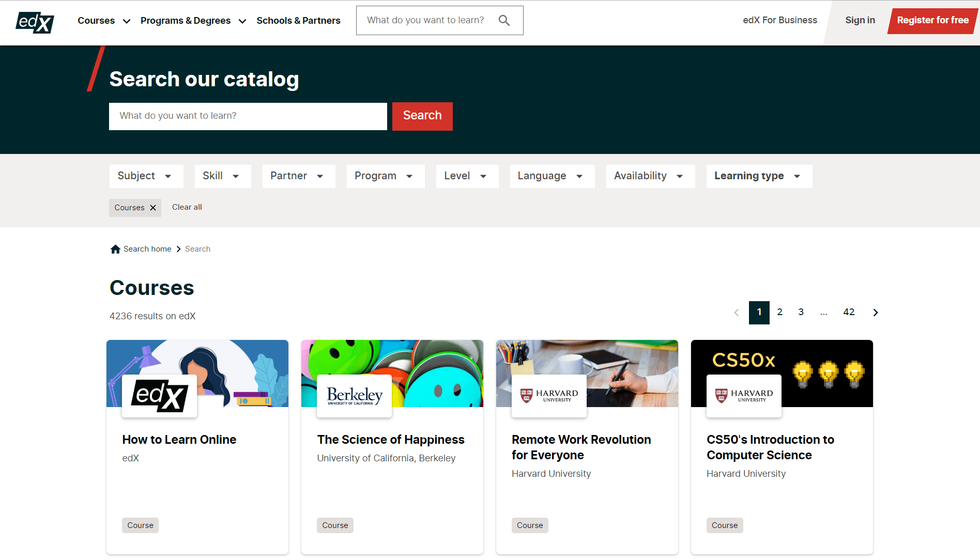Go to the next results page using the right arrow
980x560 pixels.
coord(875,312)
